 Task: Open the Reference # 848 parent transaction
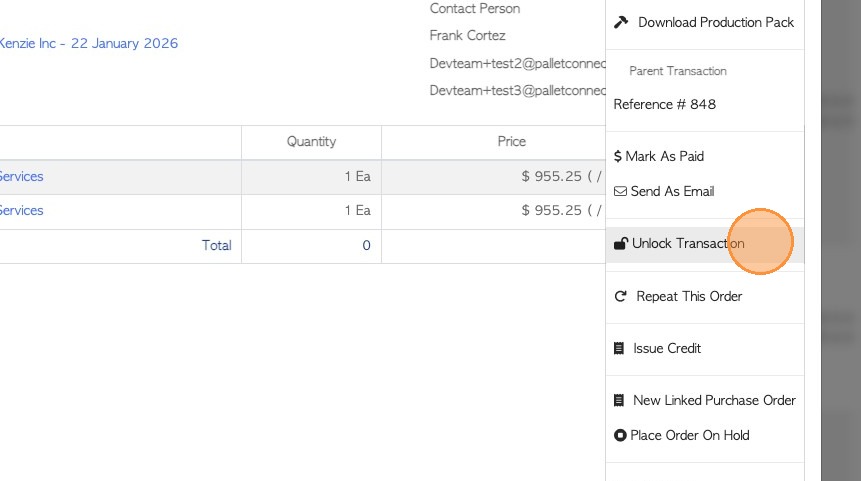pyautogui.click(x=664, y=104)
